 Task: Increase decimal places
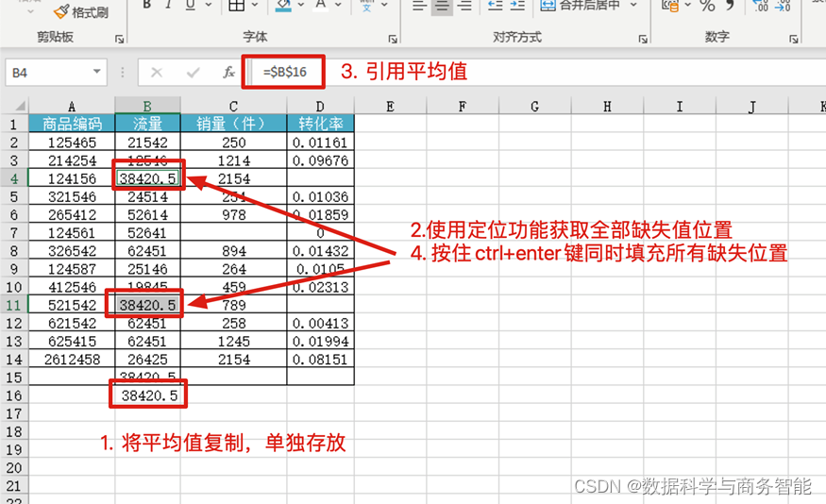[761, 6]
